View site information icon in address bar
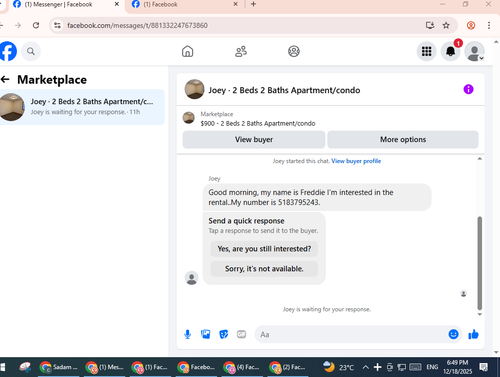 57,25
